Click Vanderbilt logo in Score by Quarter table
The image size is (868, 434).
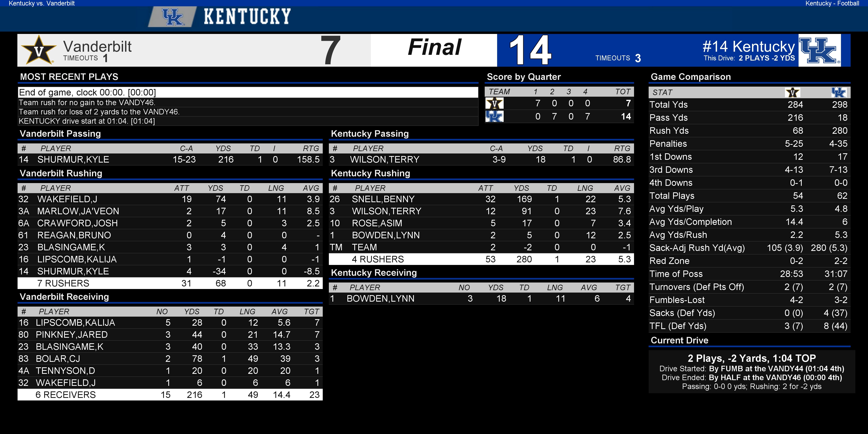point(494,103)
